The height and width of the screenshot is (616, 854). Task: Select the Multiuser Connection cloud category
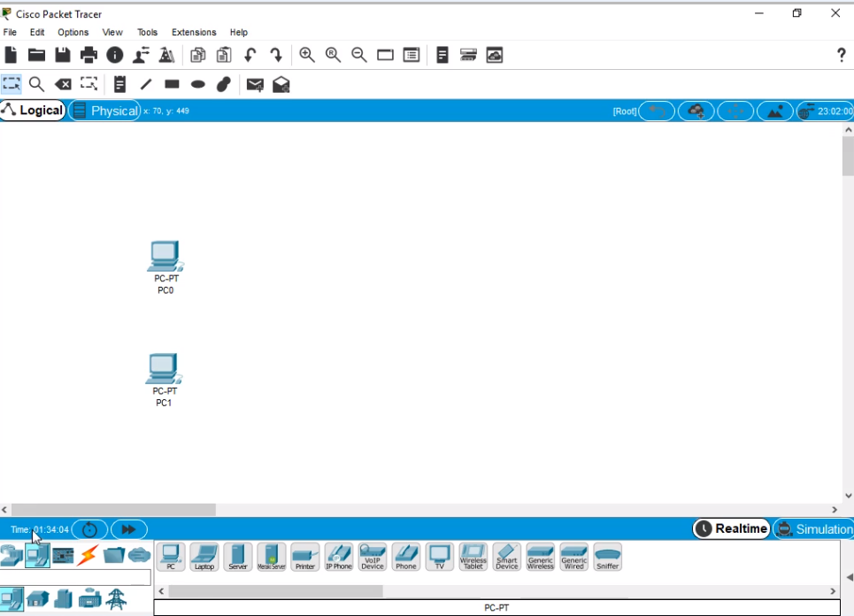click(140, 556)
